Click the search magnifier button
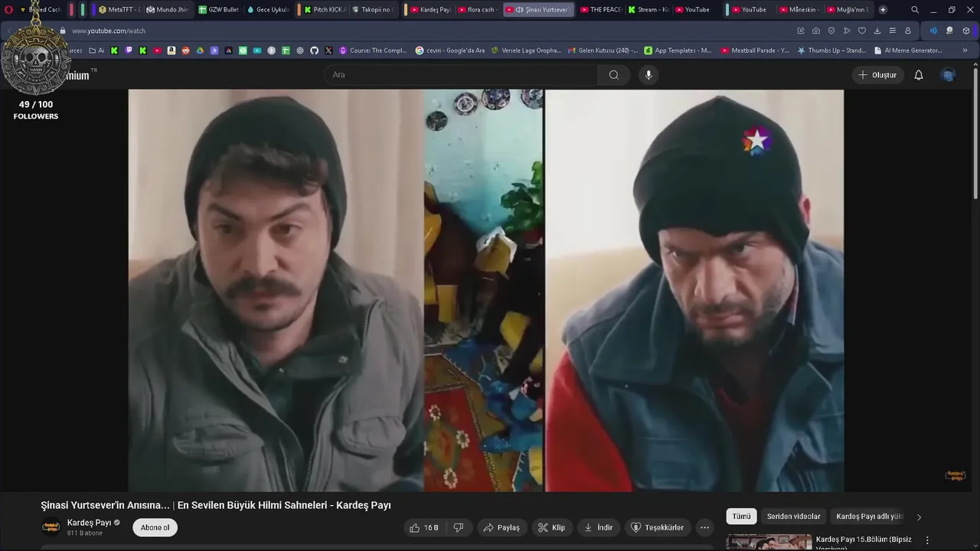Screen dimensions: 980x551 (613, 75)
